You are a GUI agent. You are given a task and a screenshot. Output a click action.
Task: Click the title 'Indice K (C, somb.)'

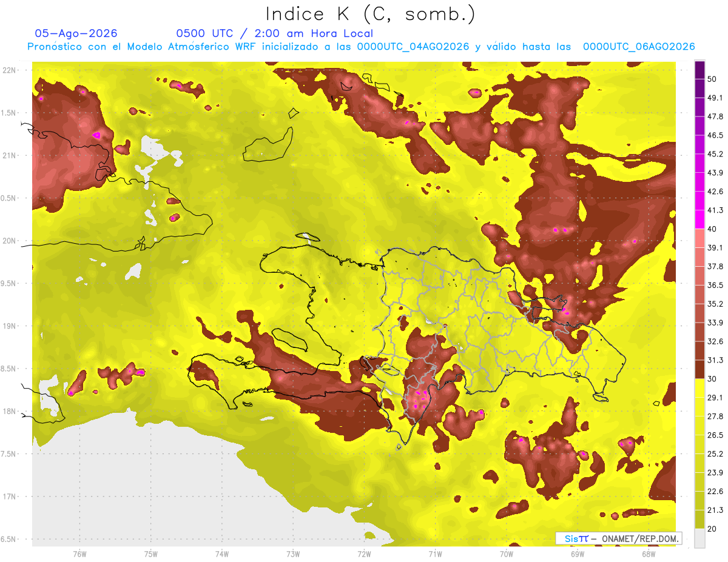[x=370, y=14]
